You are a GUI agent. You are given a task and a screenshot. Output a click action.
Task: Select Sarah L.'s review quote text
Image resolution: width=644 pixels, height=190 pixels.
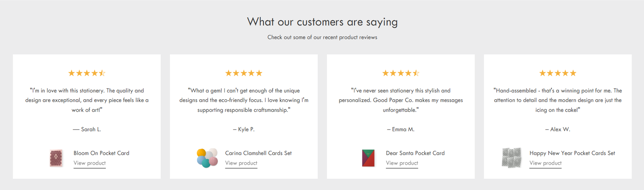87,100
